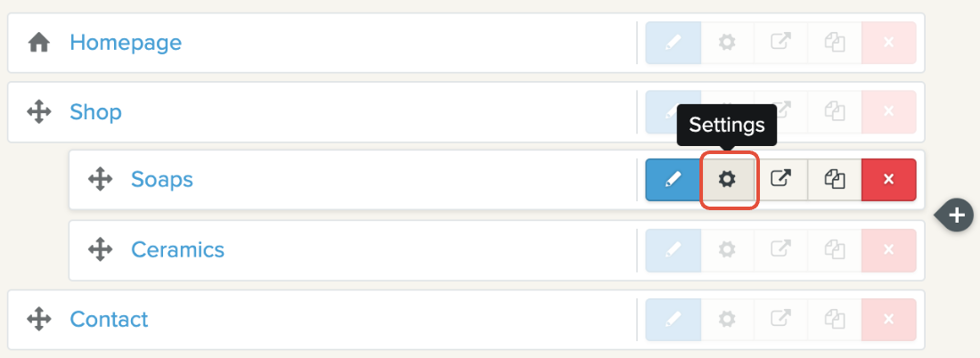Viewport: 980px width, 358px height.
Task: Open settings for the Ceramics page
Action: pos(728,249)
